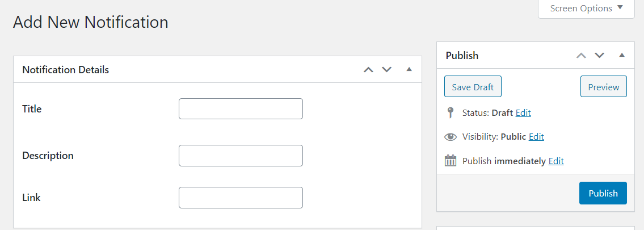This screenshot has height=230, width=644.
Task: Click the blue Publish button
Action: (603, 193)
